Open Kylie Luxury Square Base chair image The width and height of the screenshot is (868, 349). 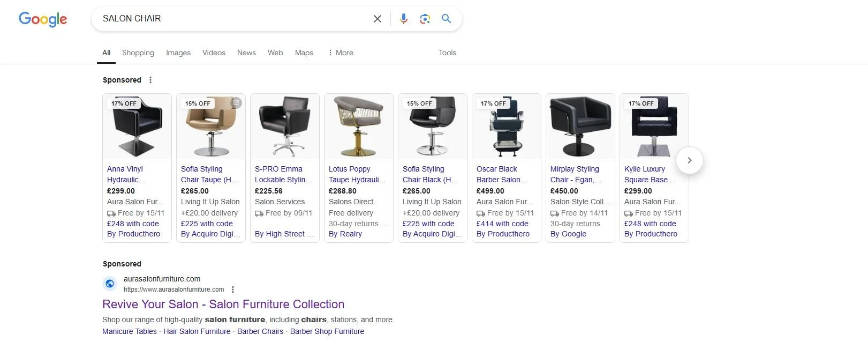pos(654,127)
